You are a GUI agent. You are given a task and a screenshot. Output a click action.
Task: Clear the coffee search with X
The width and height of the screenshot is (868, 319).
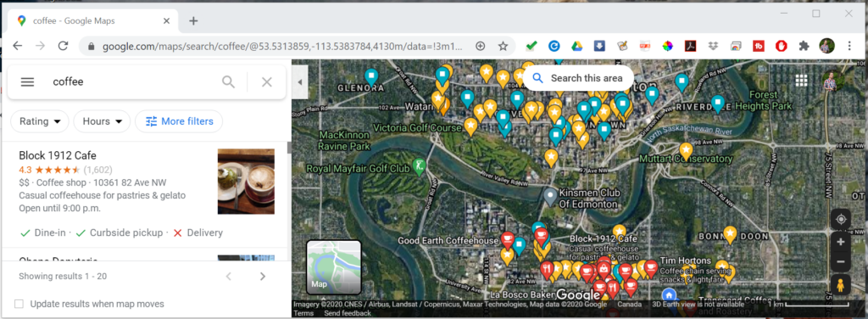[267, 82]
